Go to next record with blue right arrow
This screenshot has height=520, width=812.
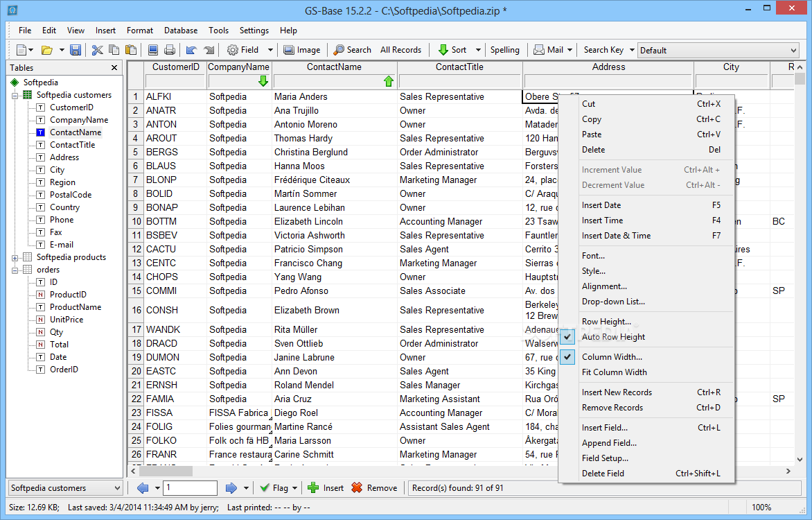pos(231,488)
